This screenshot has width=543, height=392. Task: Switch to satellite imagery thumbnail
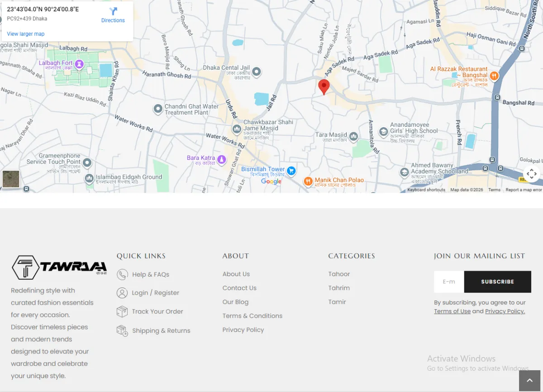tap(11, 179)
